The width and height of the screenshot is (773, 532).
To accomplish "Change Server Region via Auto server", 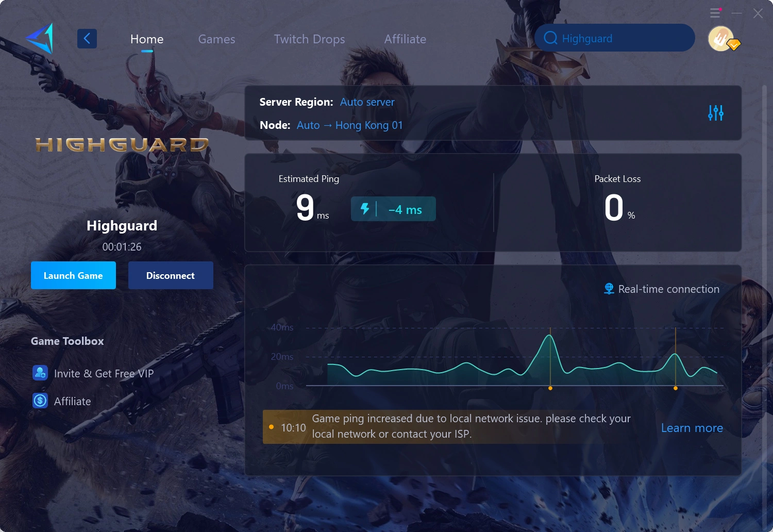I will pos(367,102).
